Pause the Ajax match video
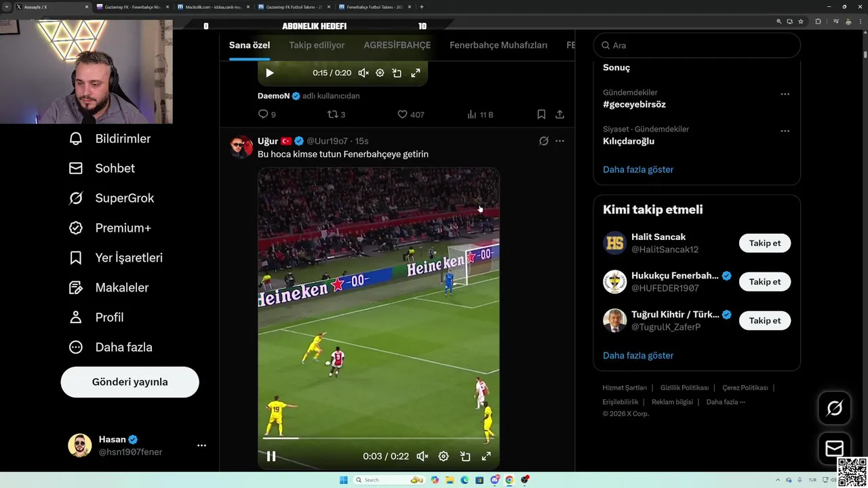This screenshot has width=868, height=488. (271, 456)
